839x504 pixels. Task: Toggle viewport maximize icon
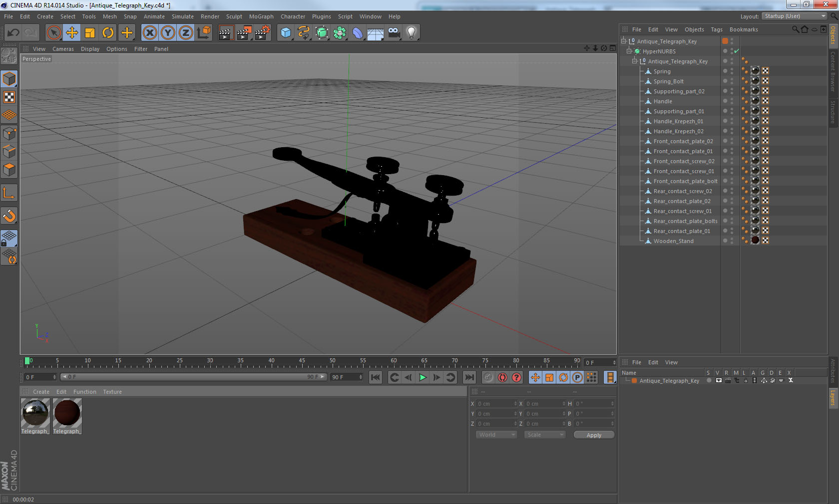pos(613,48)
